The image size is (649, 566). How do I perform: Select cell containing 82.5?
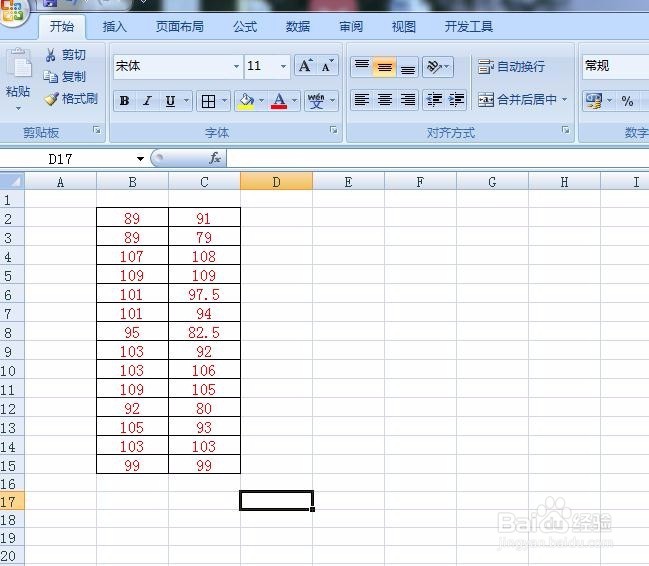[204, 332]
